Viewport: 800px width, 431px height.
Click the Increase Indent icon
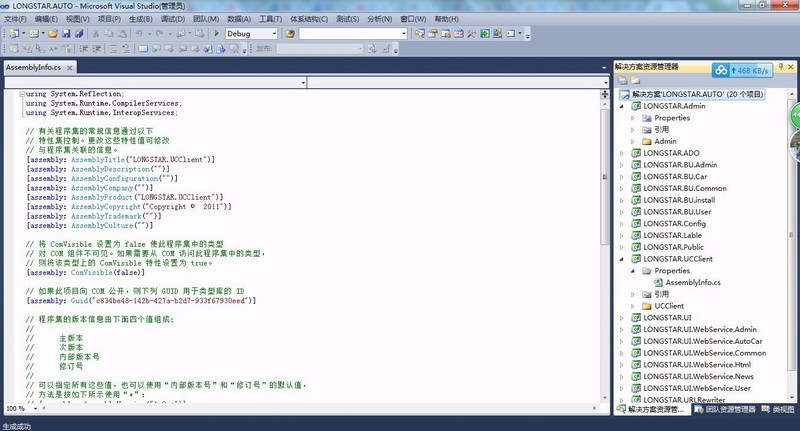(96, 49)
